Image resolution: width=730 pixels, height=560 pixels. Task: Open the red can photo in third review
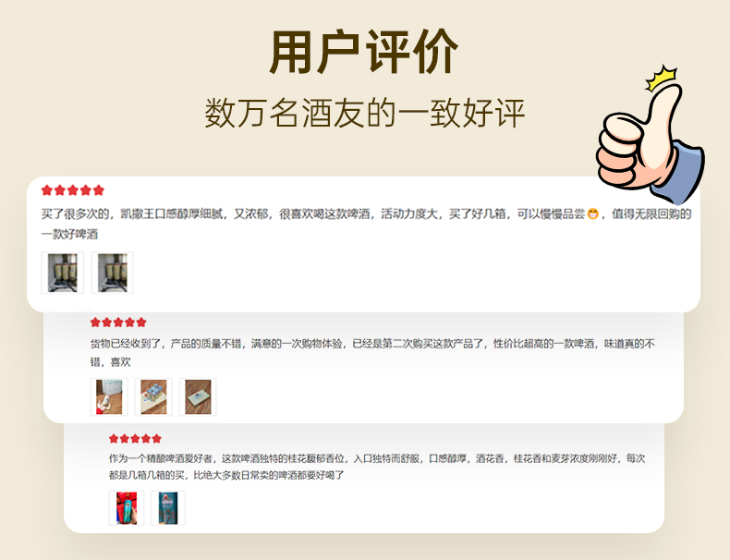127,508
